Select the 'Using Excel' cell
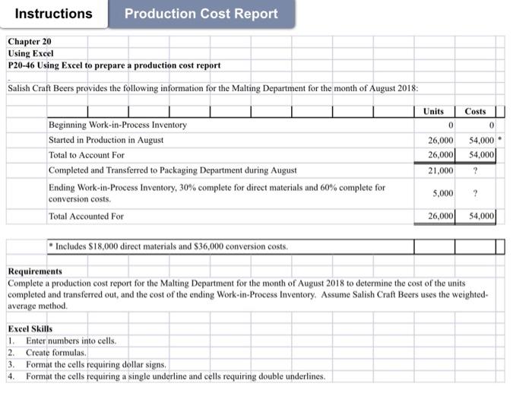 [x=31, y=53]
